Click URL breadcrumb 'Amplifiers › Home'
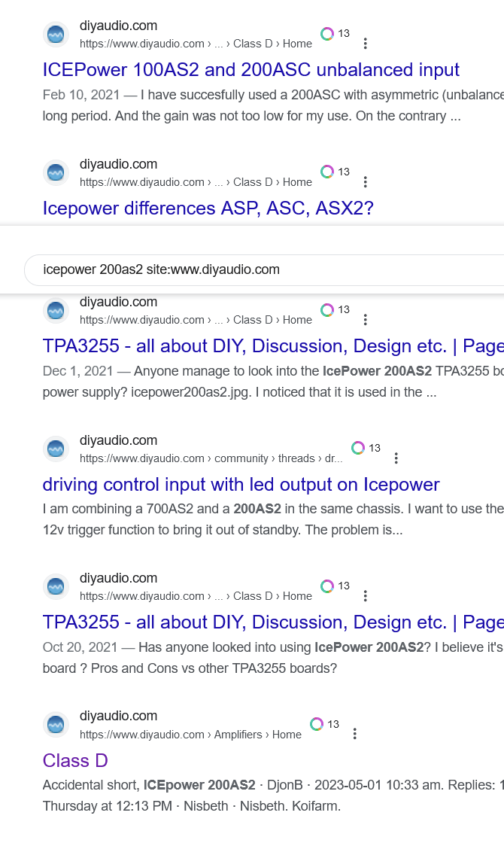The width and height of the screenshot is (504, 846). click(x=258, y=735)
